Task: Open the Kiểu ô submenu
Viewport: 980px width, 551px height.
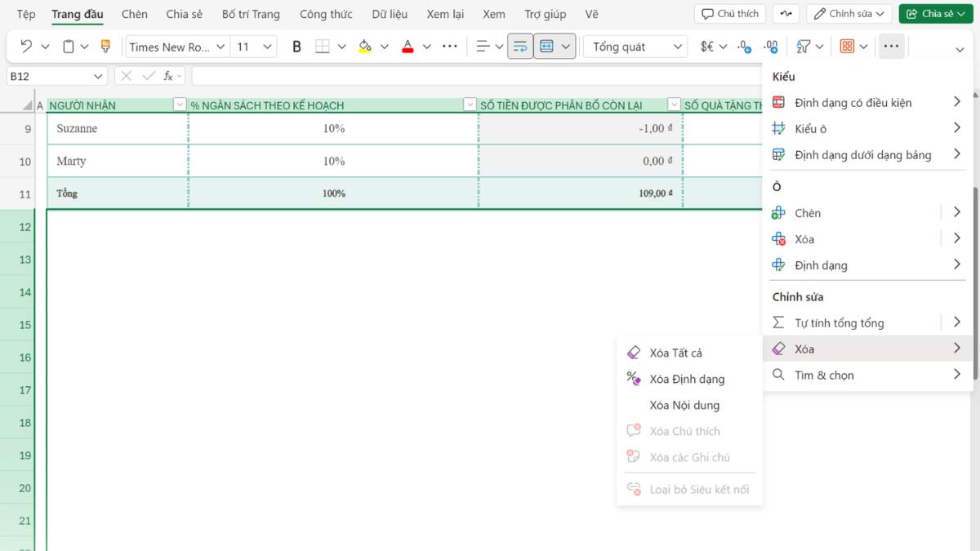Action: [x=867, y=129]
